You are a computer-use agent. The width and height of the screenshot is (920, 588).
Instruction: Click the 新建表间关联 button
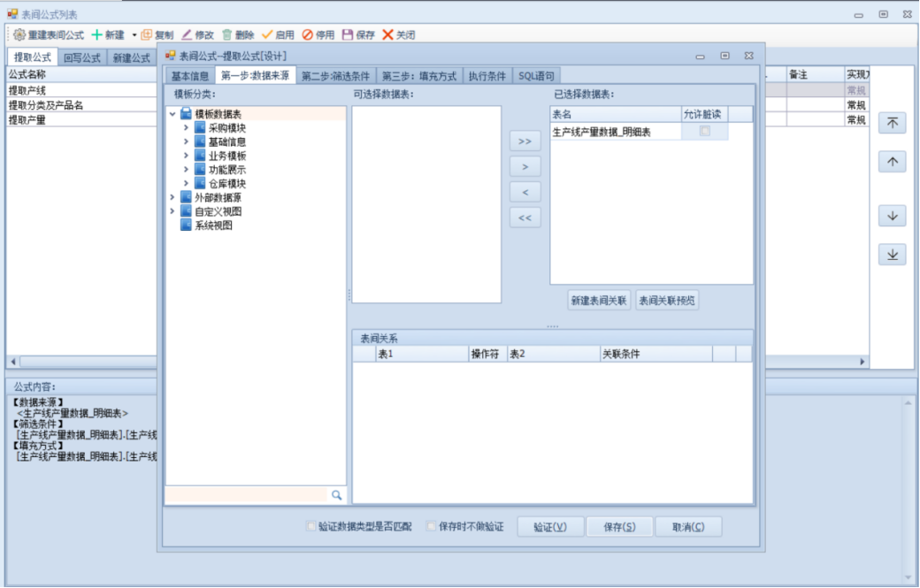click(x=599, y=301)
